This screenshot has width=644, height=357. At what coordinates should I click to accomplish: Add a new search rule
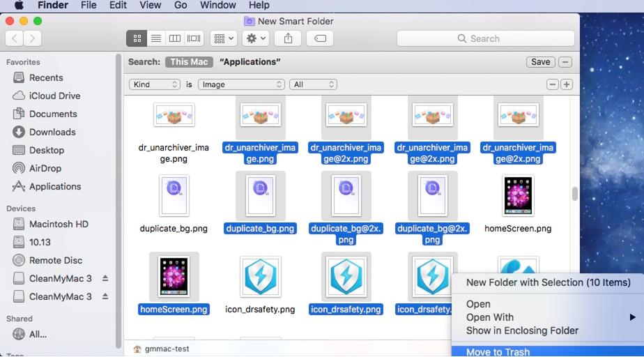click(x=567, y=84)
